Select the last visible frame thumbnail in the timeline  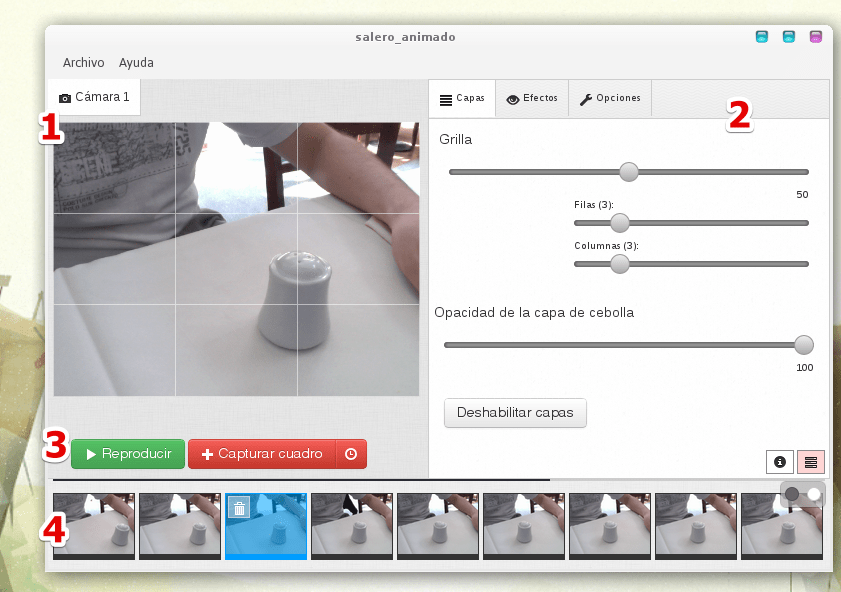tap(782, 526)
